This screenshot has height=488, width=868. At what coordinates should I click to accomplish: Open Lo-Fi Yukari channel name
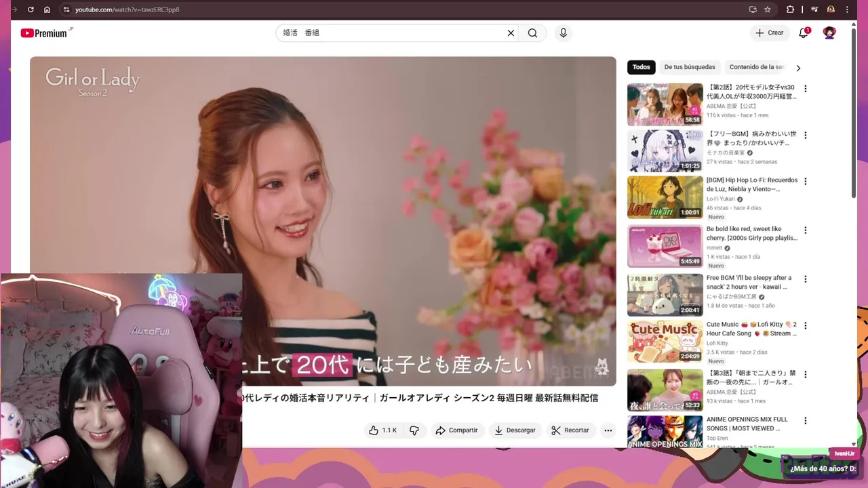[x=721, y=199]
